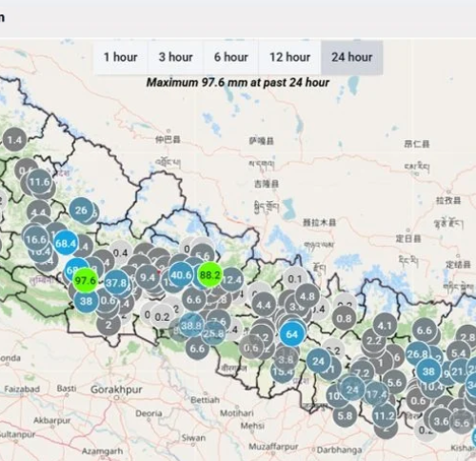
Task: Click the Gorakhpur city label
Action: [116, 390]
